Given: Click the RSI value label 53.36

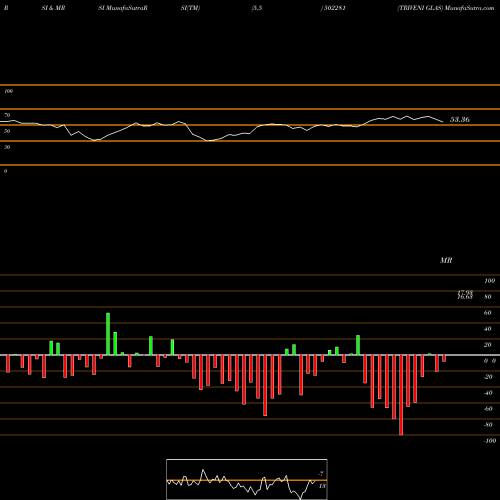Looking at the screenshot, I should [x=460, y=119].
